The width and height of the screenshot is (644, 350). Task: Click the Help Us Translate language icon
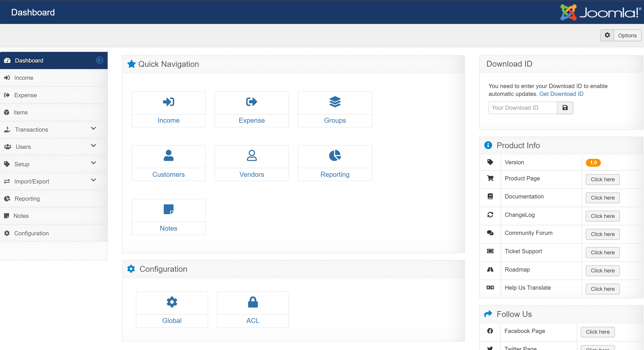coord(490,288)
